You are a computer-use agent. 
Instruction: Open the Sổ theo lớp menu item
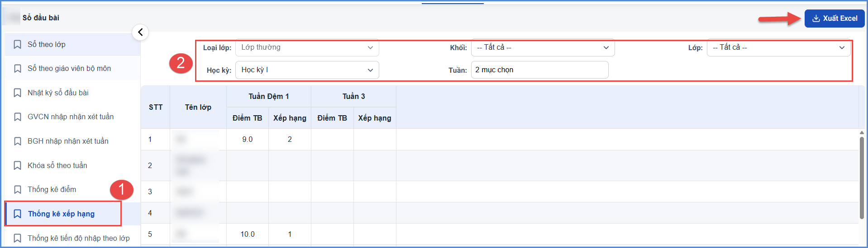72,44
